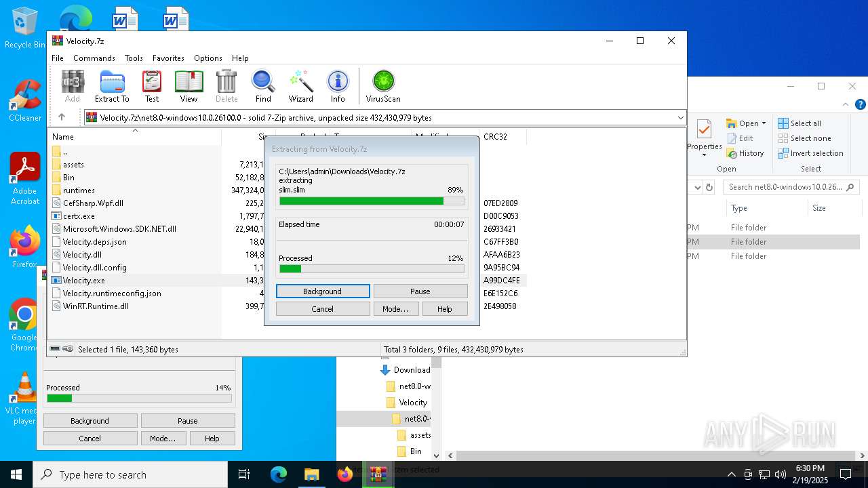Open VLC media player desktop icon
Screen dimensions: 868x488
point(24,399)
